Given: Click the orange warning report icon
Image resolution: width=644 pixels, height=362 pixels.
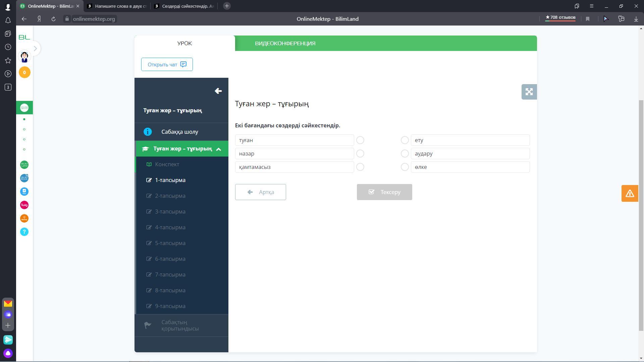Looking at the screenshot, I should [630, 193].
